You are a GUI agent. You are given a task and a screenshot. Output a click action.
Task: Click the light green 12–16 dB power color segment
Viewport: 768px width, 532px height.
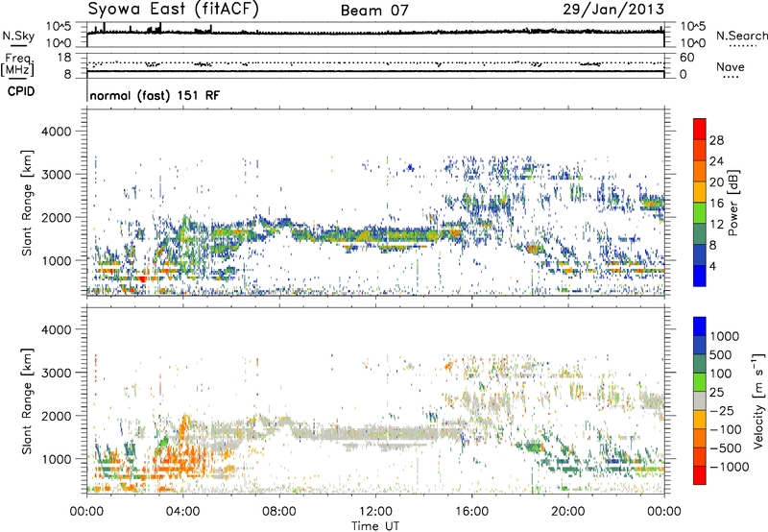700,213
